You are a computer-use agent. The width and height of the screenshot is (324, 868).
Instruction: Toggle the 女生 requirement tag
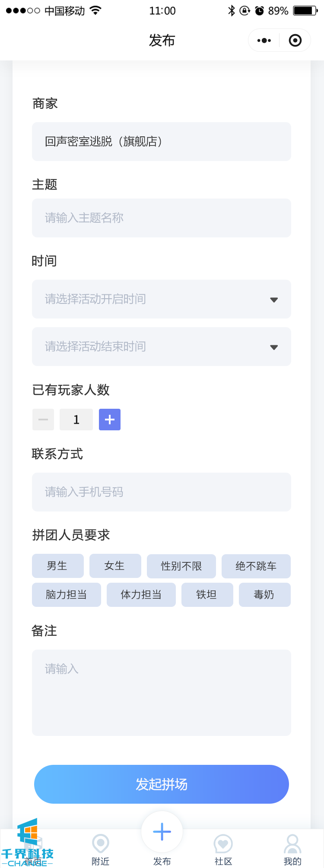pos(115,566)
